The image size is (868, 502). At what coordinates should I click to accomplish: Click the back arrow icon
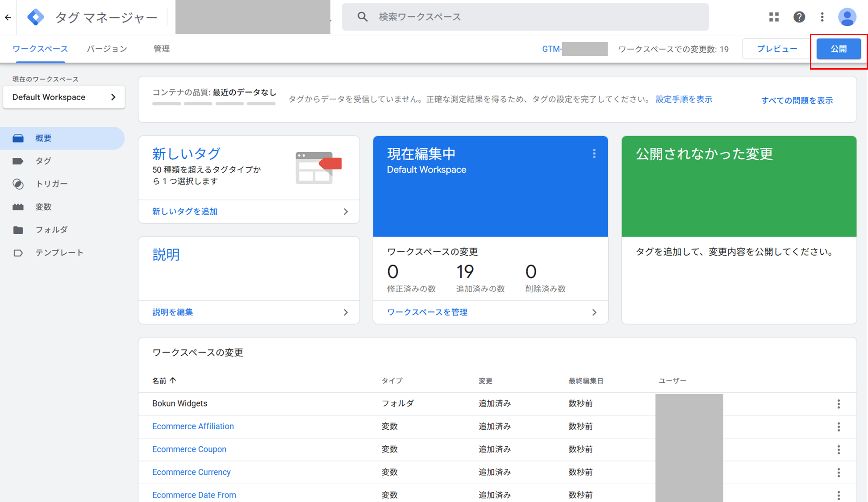point(8,17)
